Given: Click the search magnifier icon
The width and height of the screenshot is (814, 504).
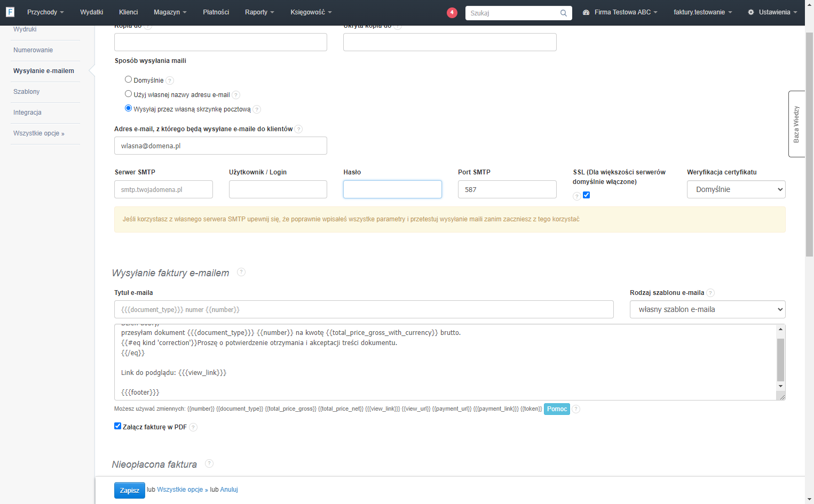Looking at the screenshot, I should click(564, 13).
